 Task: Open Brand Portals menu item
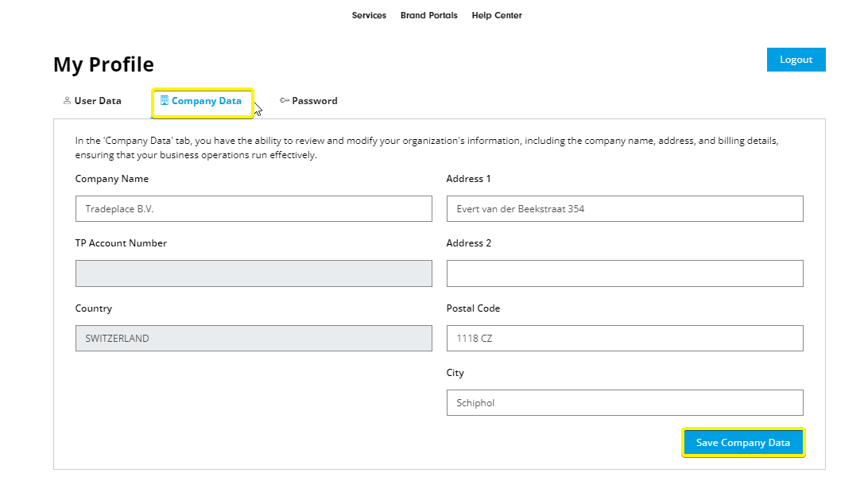pyautogui.click(x=429, y=15)
